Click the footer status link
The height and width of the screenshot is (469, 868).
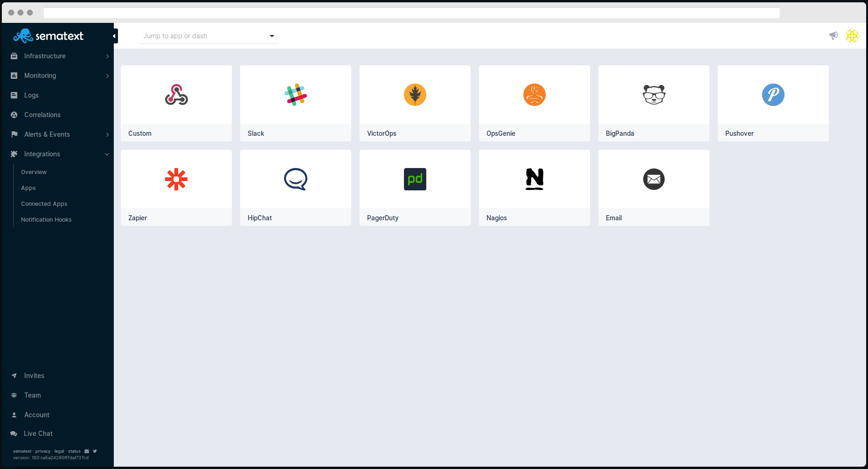pyautogui.click(x=74, y=451)
